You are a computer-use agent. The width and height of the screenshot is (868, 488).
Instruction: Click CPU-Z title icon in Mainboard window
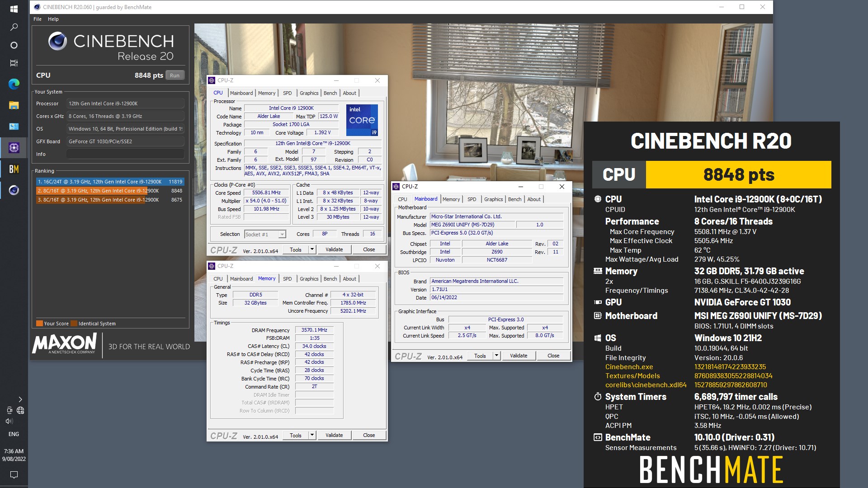click(396, 187)
